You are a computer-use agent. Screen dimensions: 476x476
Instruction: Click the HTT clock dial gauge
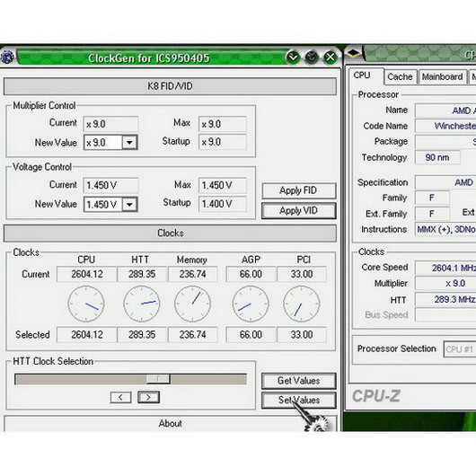142,304
